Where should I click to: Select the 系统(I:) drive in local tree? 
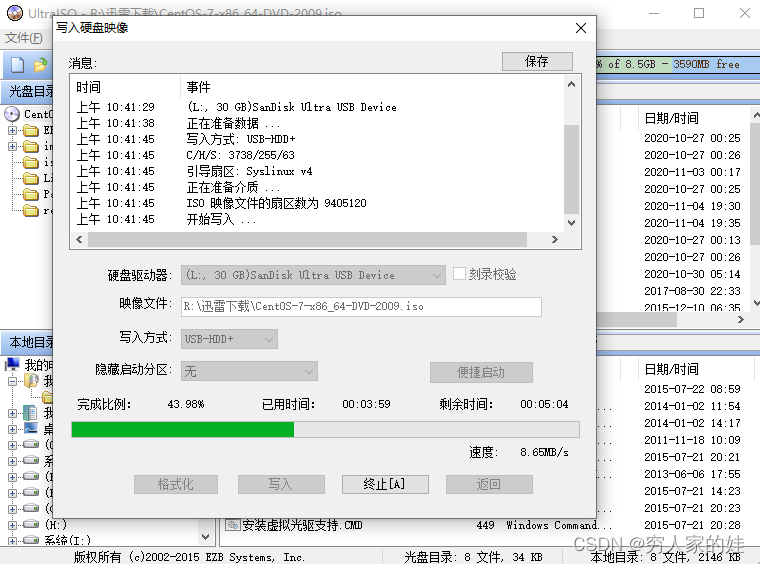(31, 539)
